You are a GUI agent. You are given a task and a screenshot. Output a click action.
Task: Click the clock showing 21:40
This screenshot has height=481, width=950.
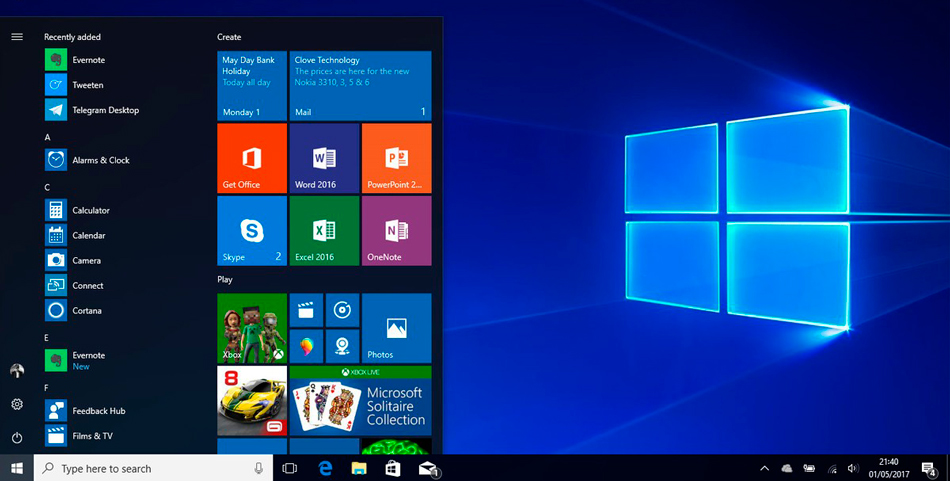pos(889,468)
